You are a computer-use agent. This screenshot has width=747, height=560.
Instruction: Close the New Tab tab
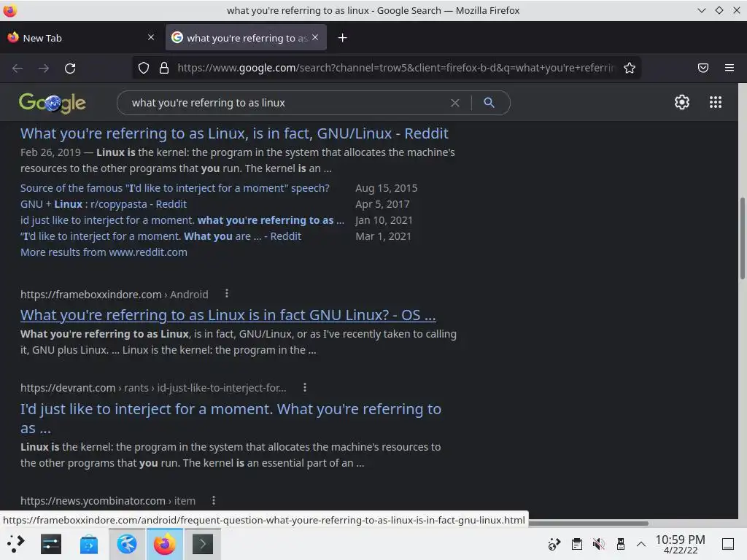point(151,37)
